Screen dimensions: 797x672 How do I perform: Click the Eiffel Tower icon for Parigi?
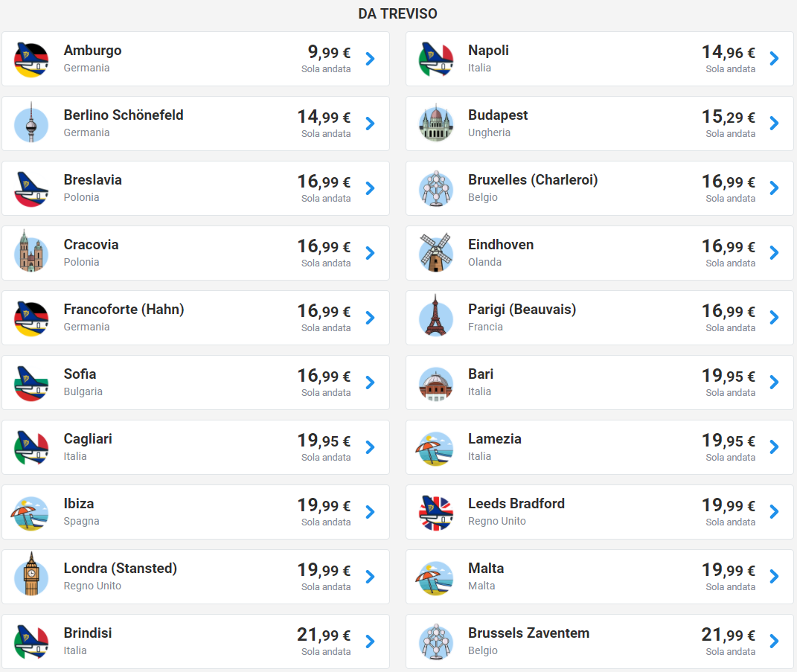pos(435,316)
